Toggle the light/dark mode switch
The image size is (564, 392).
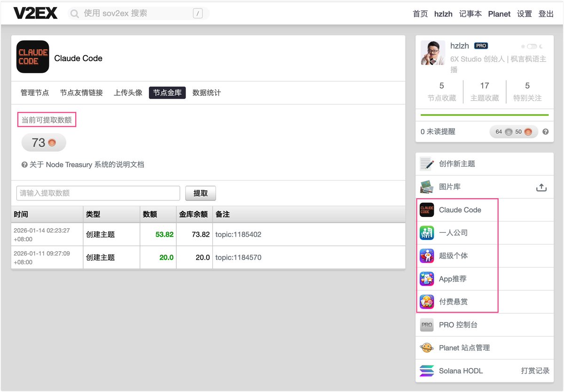point(532,46)
